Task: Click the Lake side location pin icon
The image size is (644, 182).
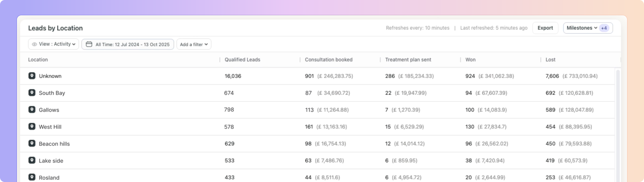Action: pos(32,160)
